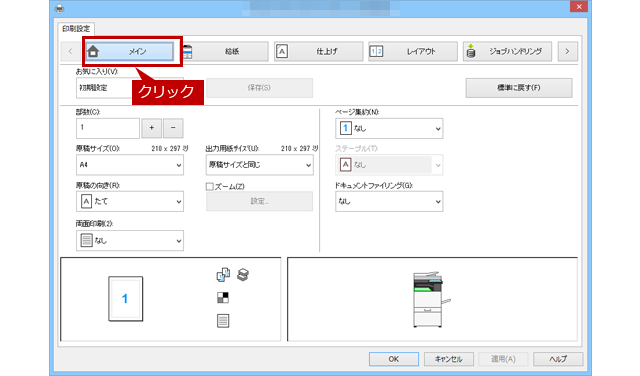Click the page icon on 仕上げ tab

282,51
